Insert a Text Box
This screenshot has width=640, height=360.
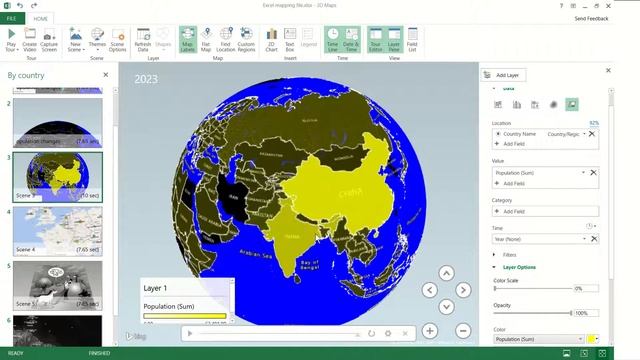click(290, 40)
